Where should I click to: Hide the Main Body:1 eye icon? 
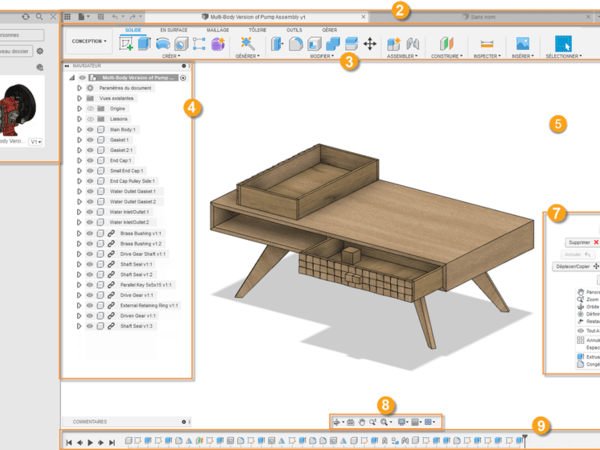point(89,129)
